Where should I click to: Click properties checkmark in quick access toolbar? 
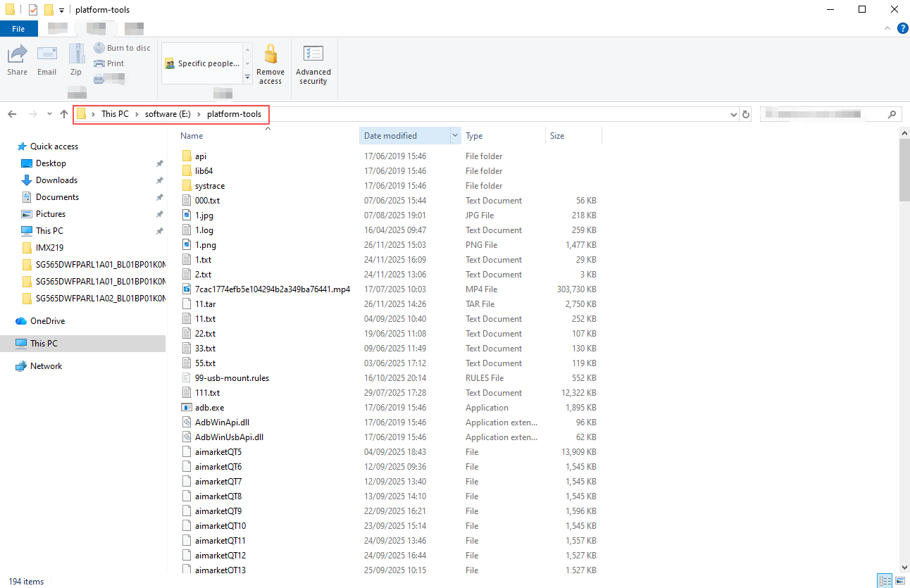click(32, 10)
